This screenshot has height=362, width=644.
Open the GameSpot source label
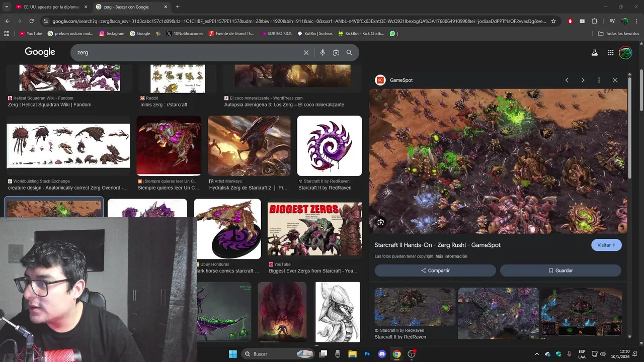(401, 80)
